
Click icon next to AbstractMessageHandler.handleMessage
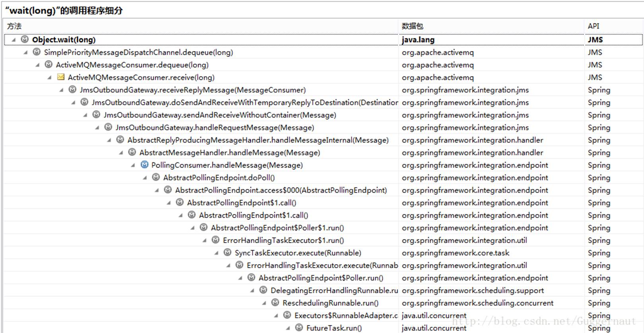pyautogui.click(x=132, y=152)
